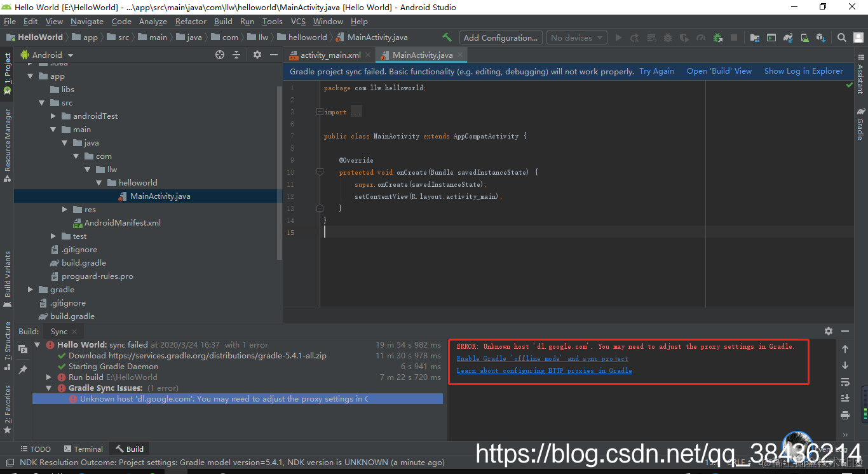
Task: Collapse the app folder in tree
Action: pyautogui.click(x=30, y=76)
